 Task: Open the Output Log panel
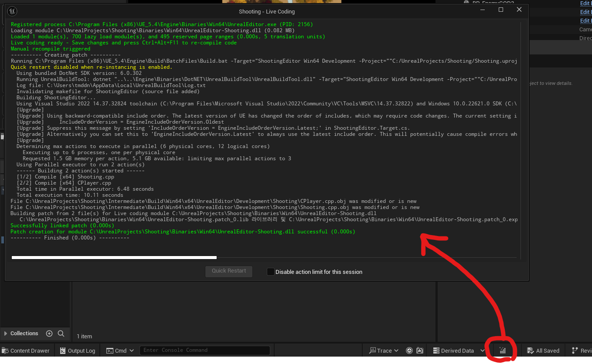[x=77, y=351]
